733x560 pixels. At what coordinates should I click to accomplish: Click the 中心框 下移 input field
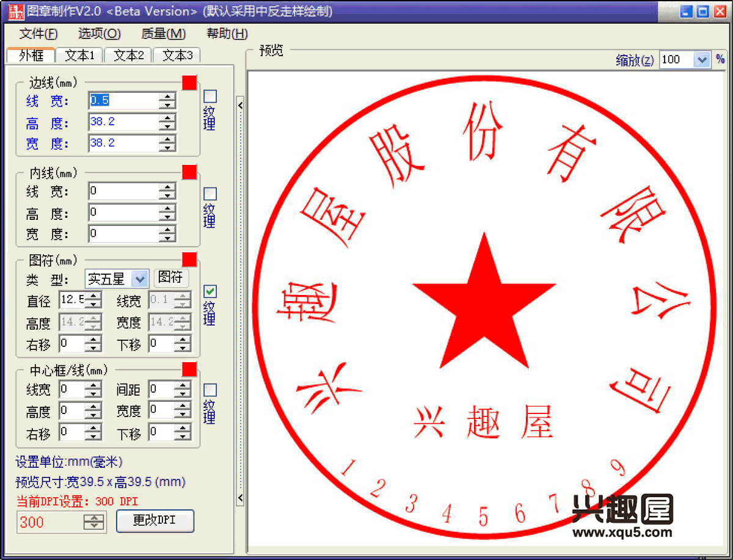[x=162, y=432]
